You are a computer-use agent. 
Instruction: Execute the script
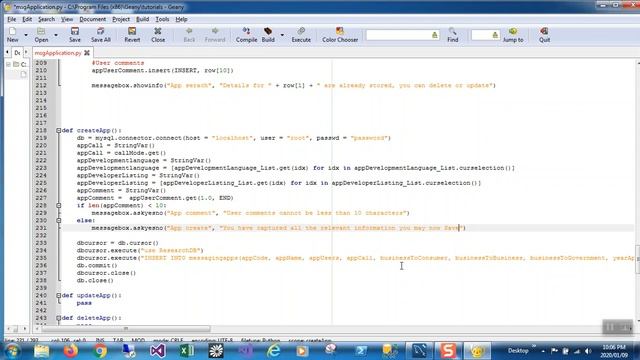301,35
